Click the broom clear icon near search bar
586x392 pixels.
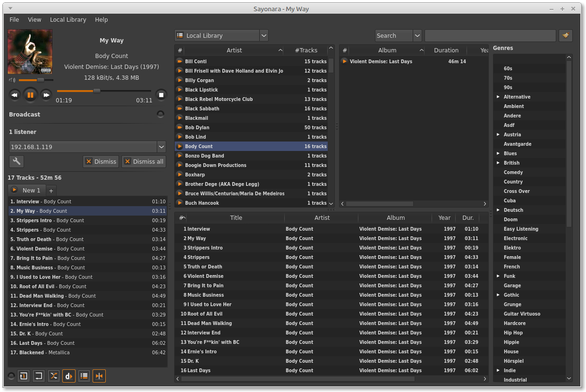coord(566,35)
